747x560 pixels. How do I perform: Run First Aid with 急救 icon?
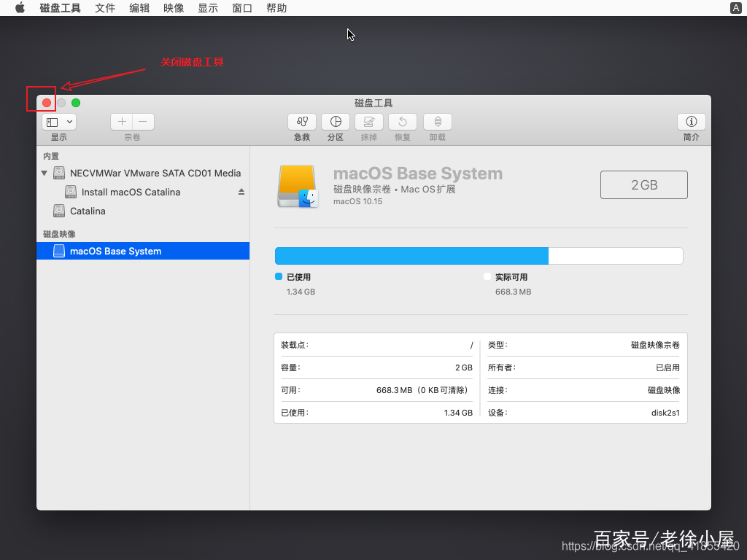(302, 122)
